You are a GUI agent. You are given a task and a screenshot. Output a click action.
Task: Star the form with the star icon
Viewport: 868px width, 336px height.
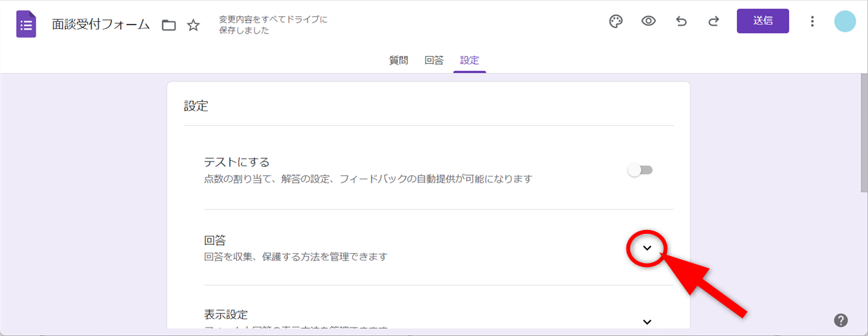coord(193,25)
